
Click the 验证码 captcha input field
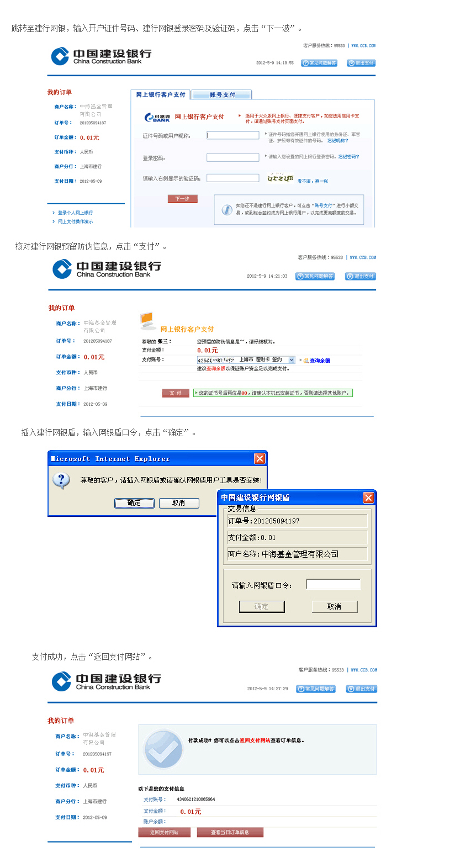(232, 178)
